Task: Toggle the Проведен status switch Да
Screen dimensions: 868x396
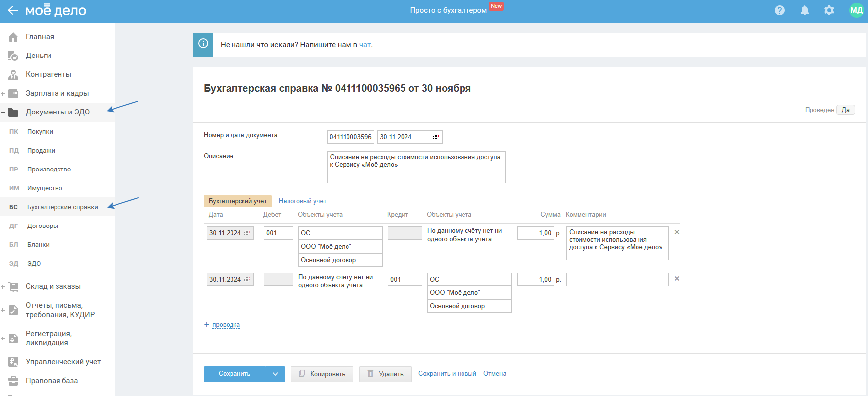Action: pos(845,110)
